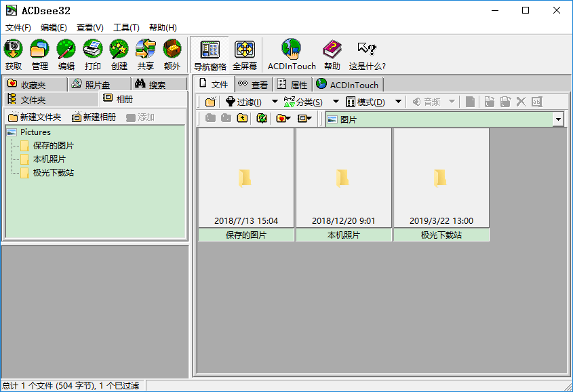Open the 查看(V) menu

coord(90,28)
